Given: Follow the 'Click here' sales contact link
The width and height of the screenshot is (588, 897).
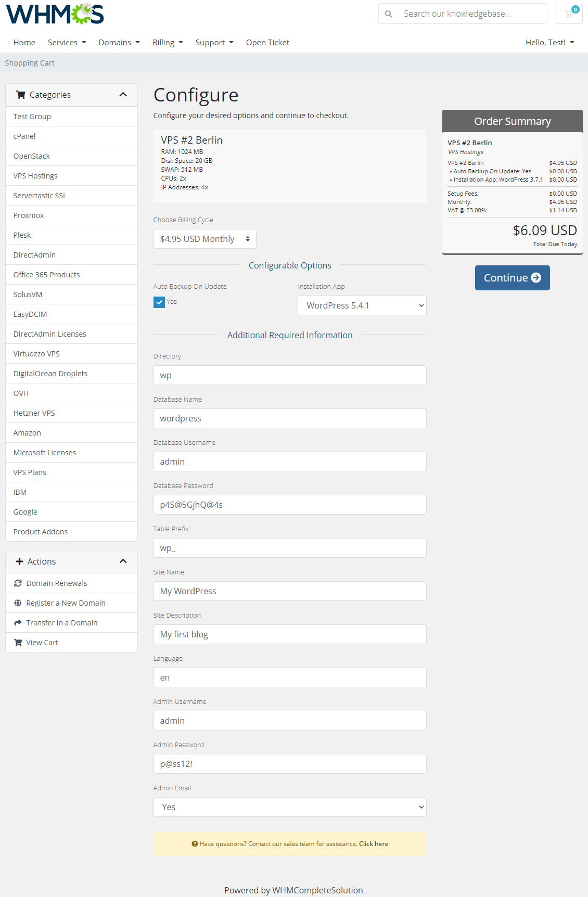Looking at the screenshot, I should pyautogui.click(x=374, y=844).
